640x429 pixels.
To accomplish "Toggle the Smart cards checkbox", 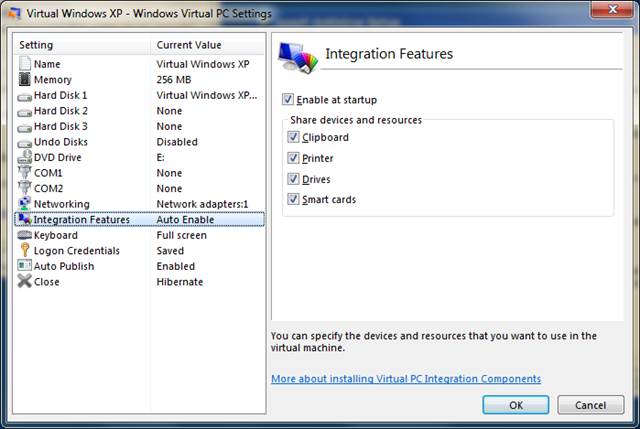I will [x=294, y=199].
